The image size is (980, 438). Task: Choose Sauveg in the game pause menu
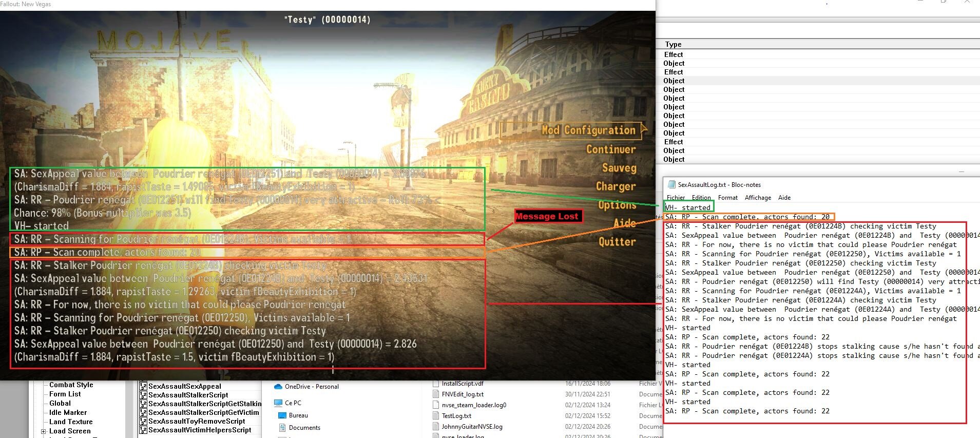coord(619,168)
